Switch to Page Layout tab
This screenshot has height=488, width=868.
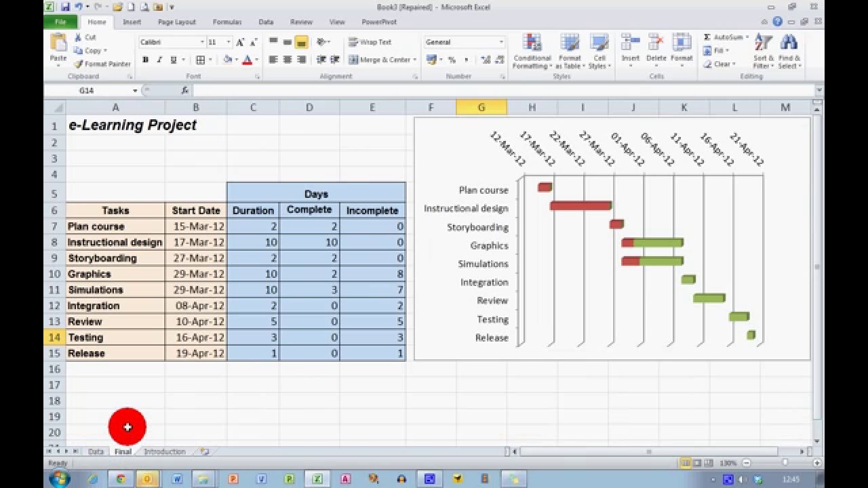[x=176, y=22]
